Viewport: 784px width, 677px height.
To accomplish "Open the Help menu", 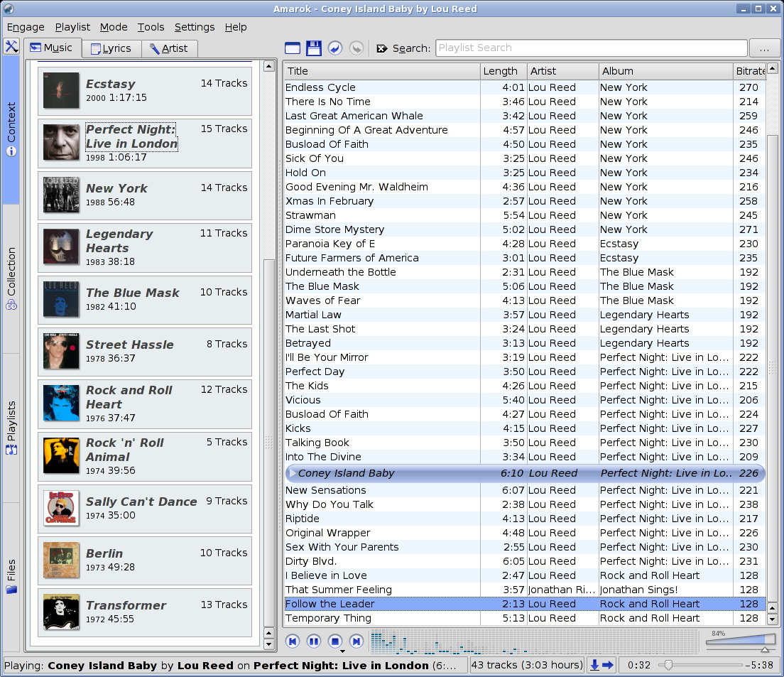I will (x=236, y=27).
